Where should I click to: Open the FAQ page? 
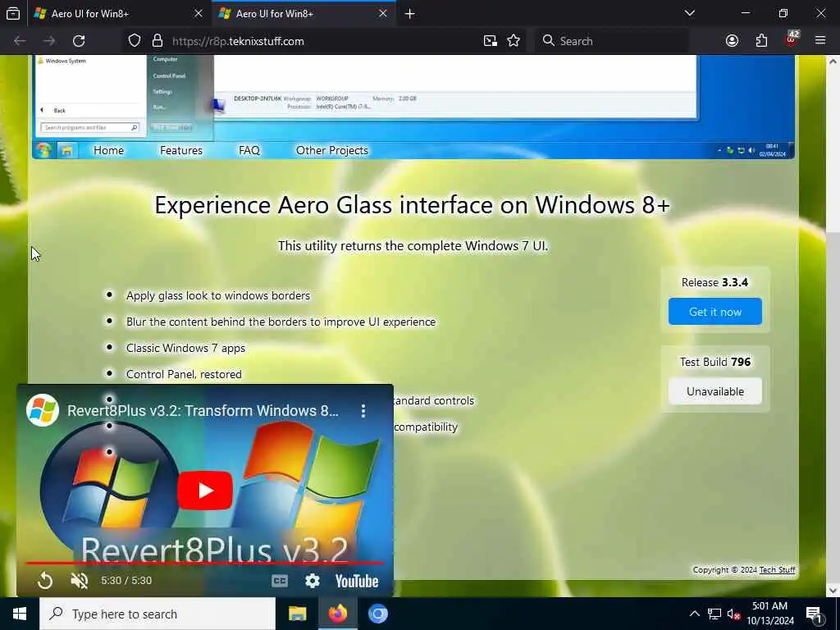tap(249, 151)
